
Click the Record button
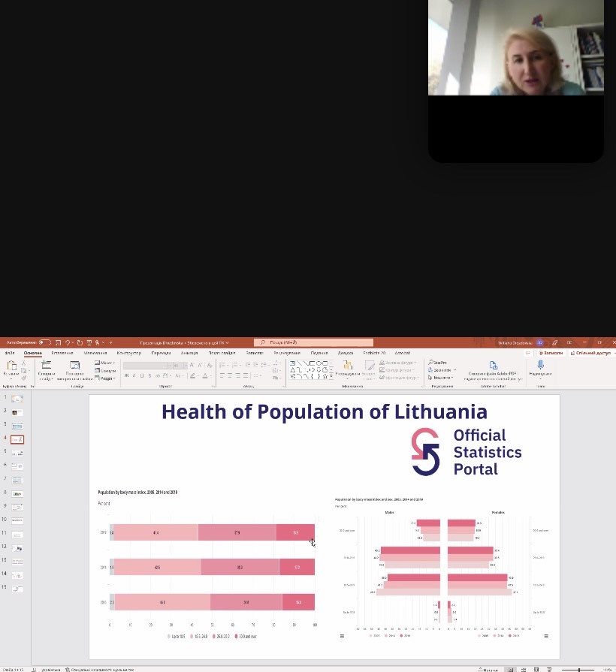(551, 352)
